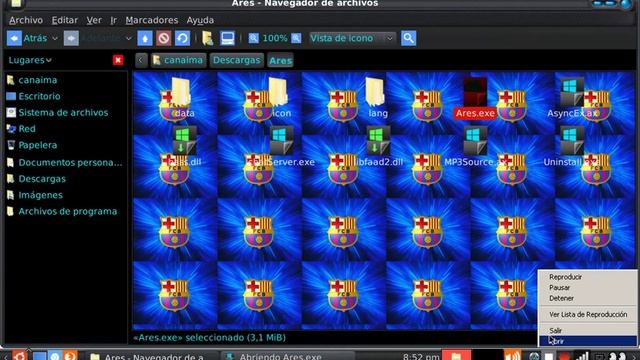Screen dimensions: 640x360
Task: Click the search magnifier toolbar button
Action: click(x=409, y=38)
